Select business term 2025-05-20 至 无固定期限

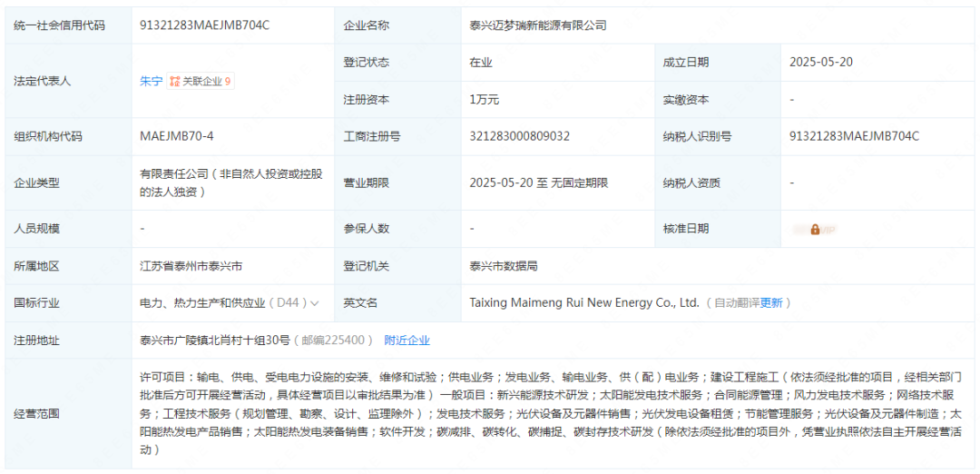point(539,183)
